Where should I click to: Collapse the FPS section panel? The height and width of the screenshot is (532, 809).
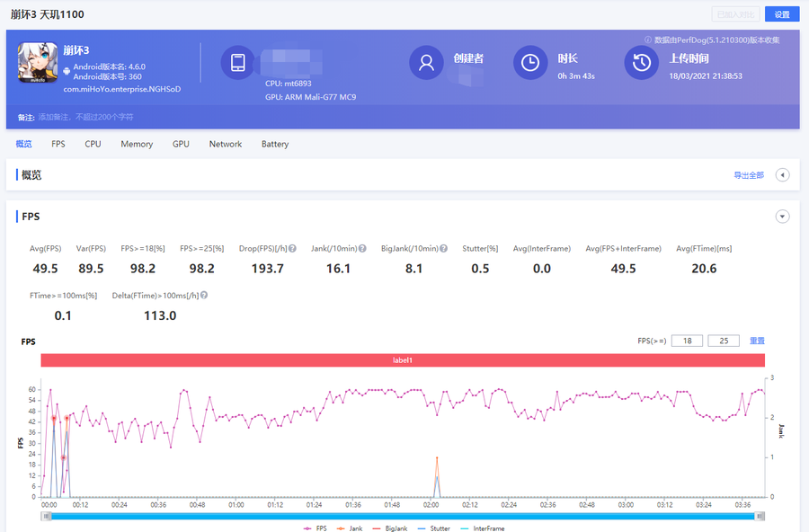(x=782, y=217)
